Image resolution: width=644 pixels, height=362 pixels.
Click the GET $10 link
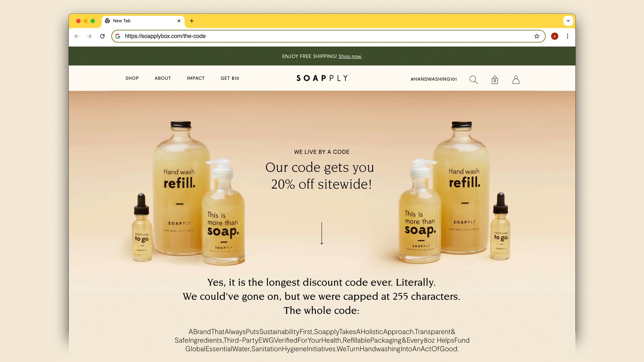230,78
